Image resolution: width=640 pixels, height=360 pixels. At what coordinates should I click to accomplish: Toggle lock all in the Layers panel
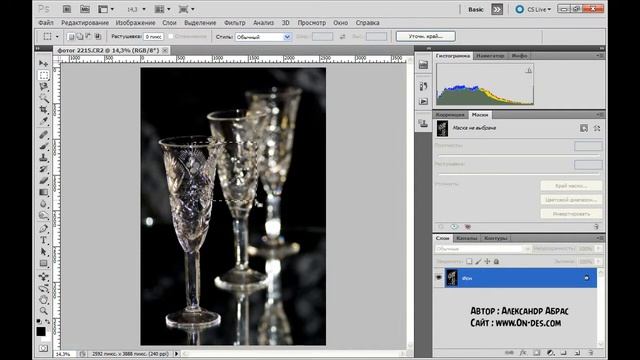496,261
